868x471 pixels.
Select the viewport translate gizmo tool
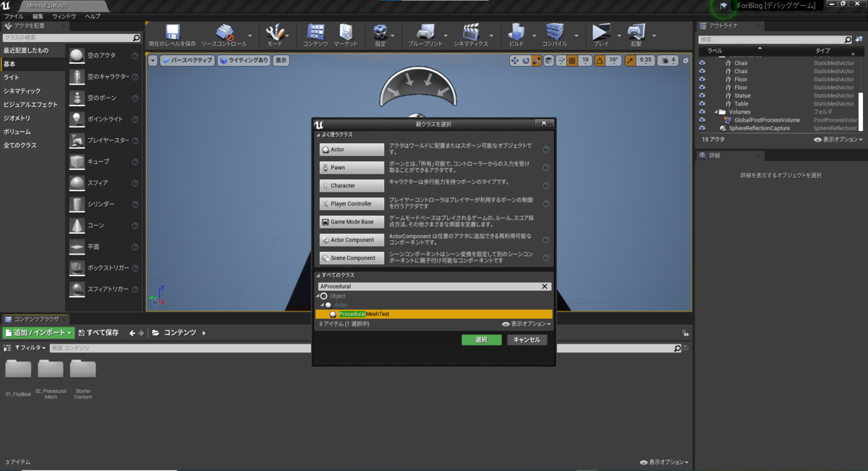coord(515,61)
